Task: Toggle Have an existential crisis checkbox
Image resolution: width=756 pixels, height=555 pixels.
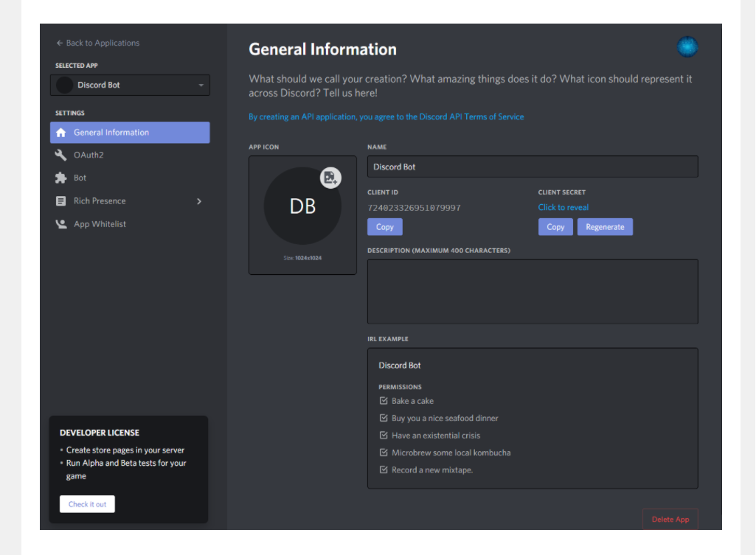Action: 384,436
